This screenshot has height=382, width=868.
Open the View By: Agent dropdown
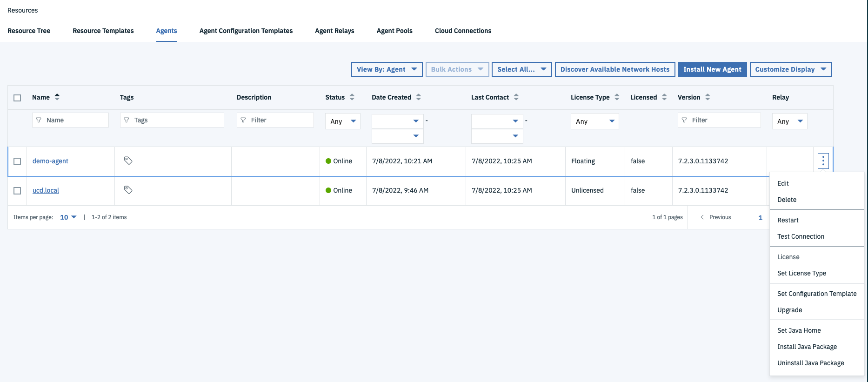(x=387, y=69)
